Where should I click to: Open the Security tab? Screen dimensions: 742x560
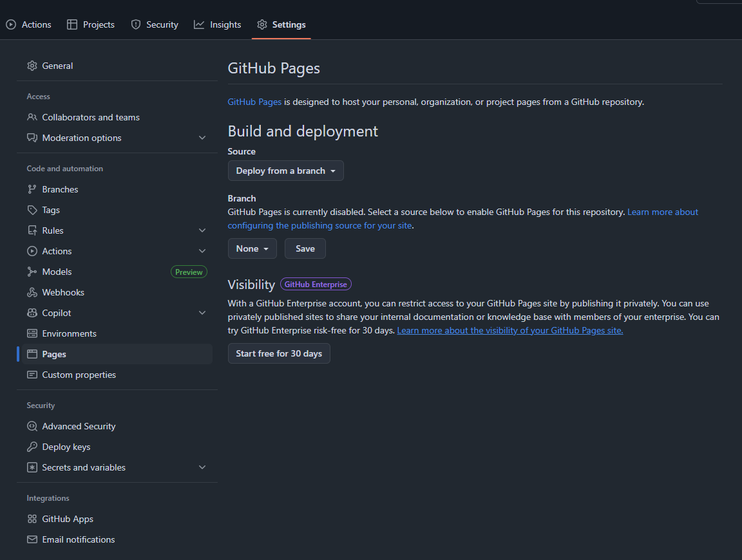(x=155, y=24)
